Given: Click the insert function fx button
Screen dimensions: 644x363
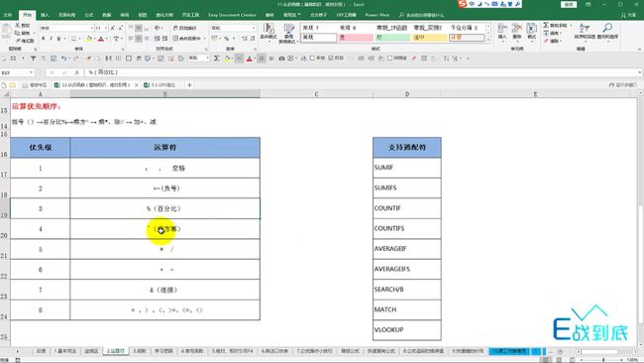Looking at the screenshot, I should pyautogui.click(x=77, y=72).
